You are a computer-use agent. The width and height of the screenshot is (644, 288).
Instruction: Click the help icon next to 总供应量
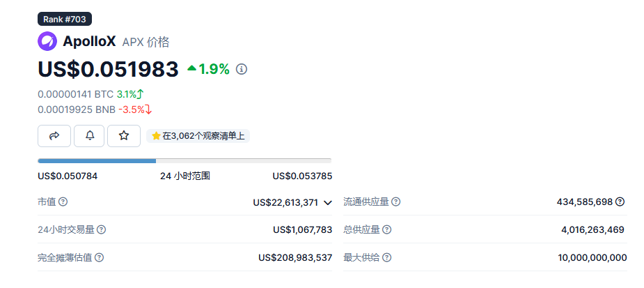tap(386, 229)
